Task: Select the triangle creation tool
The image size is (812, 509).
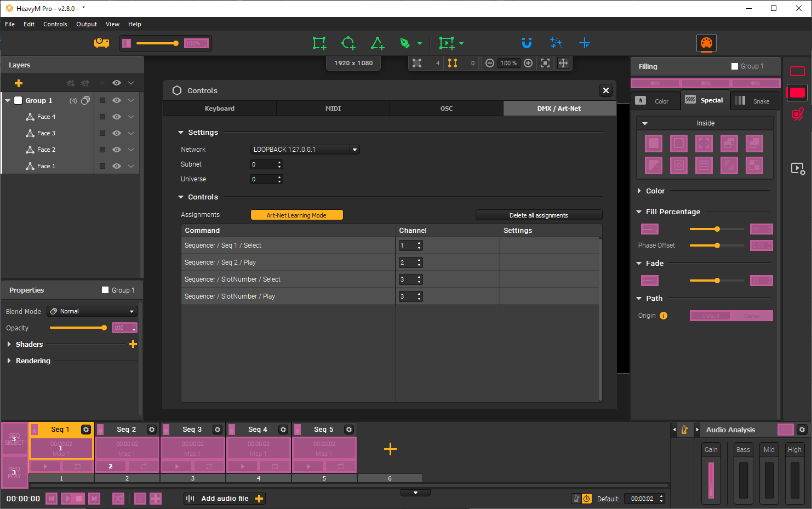Action: [378, 43]
